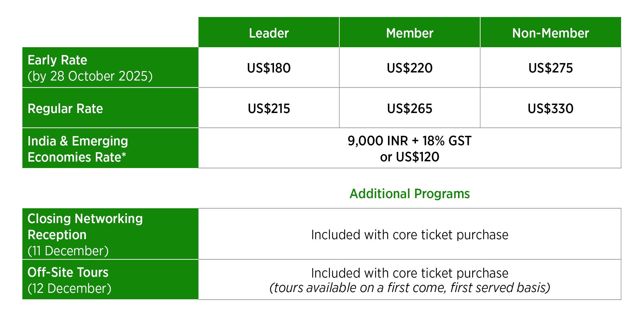Click the Leader column header

[x=269, y=33]
